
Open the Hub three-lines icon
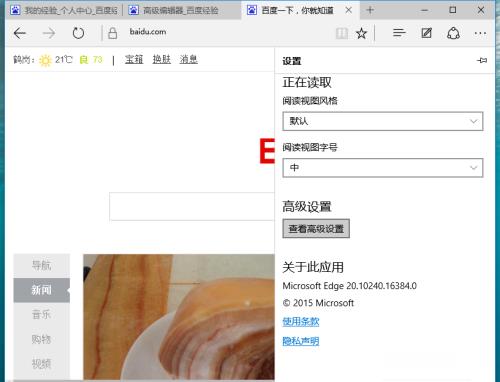399,33
